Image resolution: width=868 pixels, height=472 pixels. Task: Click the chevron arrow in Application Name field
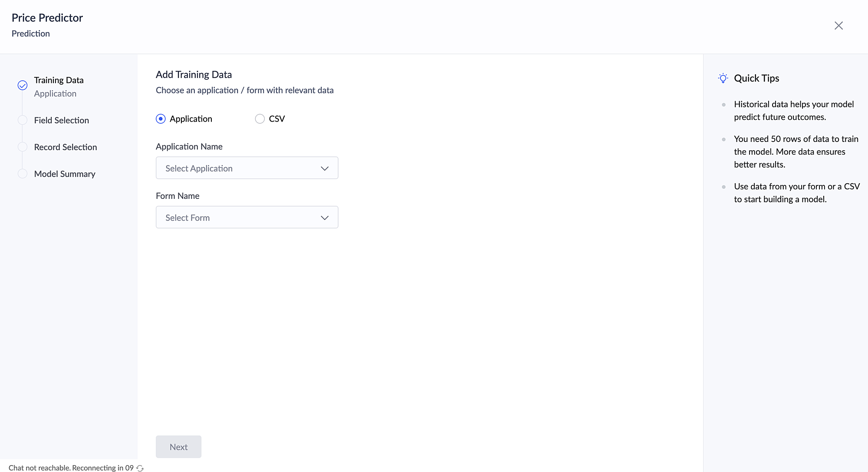325,168
